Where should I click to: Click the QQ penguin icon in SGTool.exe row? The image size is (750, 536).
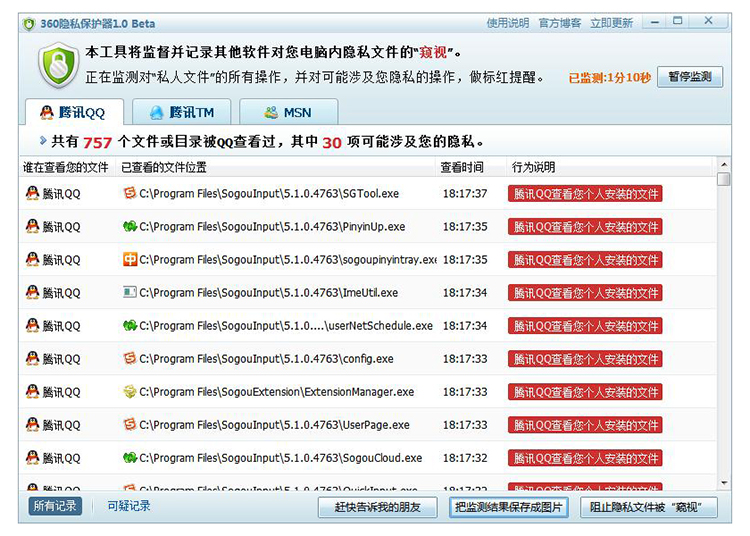coord(33,193)
